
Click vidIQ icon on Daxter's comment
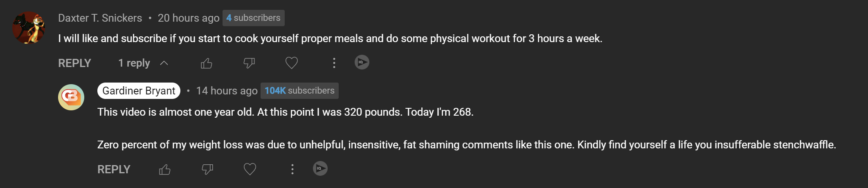click(x=362, y=62)
